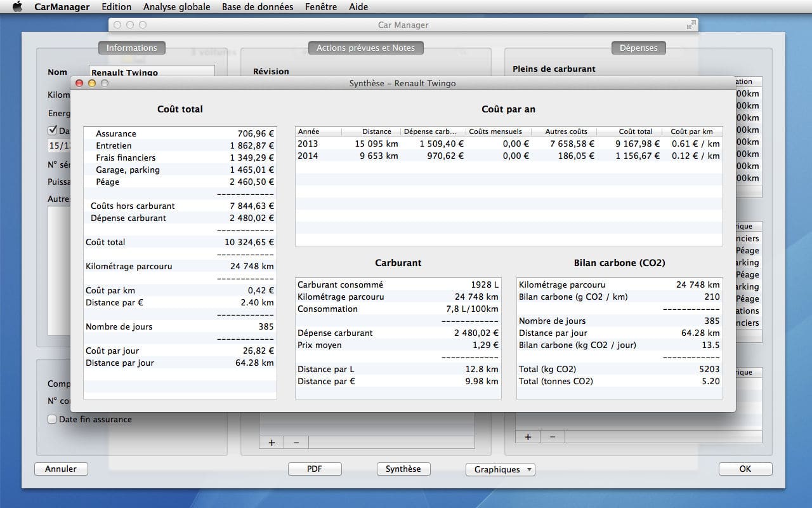Click the Carburant consommé row
This screenshot has height=508, width=812.
(x=398, y=284)
